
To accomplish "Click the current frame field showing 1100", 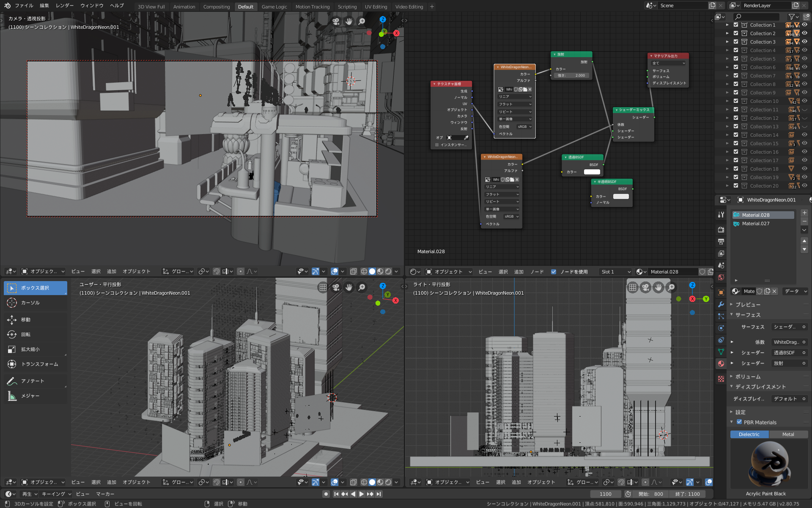I will (605, 494).
